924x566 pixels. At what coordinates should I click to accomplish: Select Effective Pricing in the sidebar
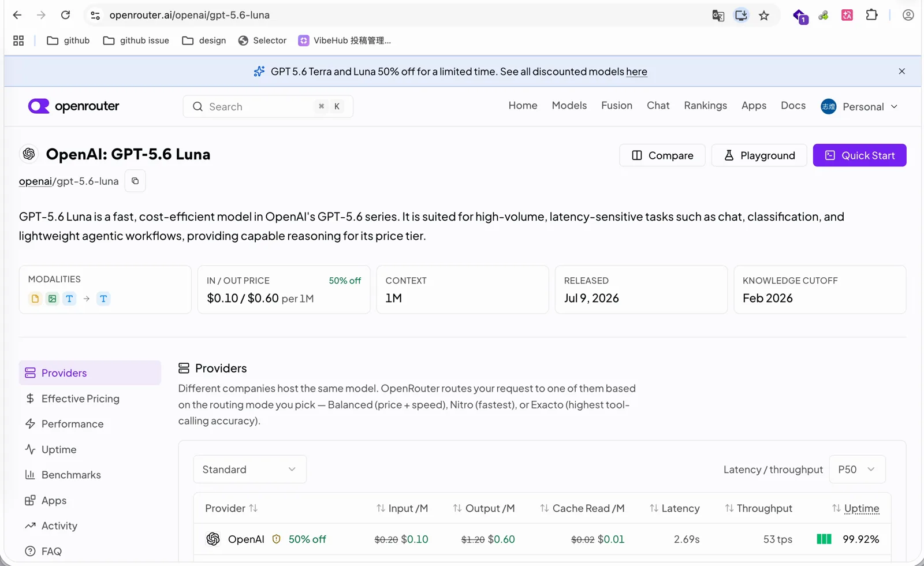coord(90,399)
